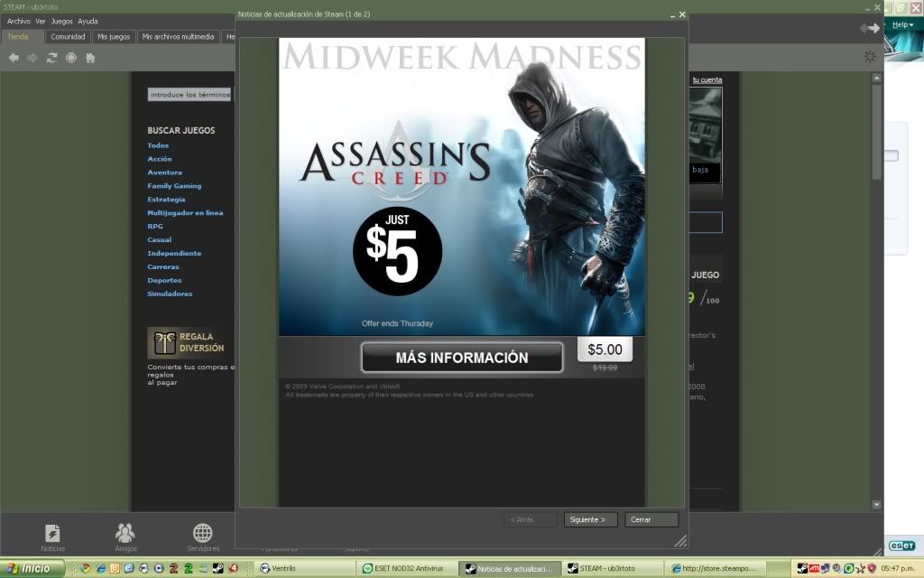Click the gift box Regala Diversión banner
This screenshot has width=924, height=578.
pyautogui.click(x=186, y=342)
